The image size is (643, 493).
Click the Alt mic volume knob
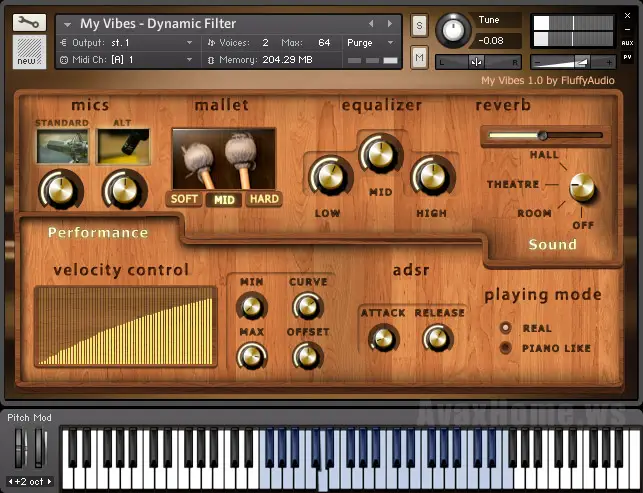coord(124,191)
